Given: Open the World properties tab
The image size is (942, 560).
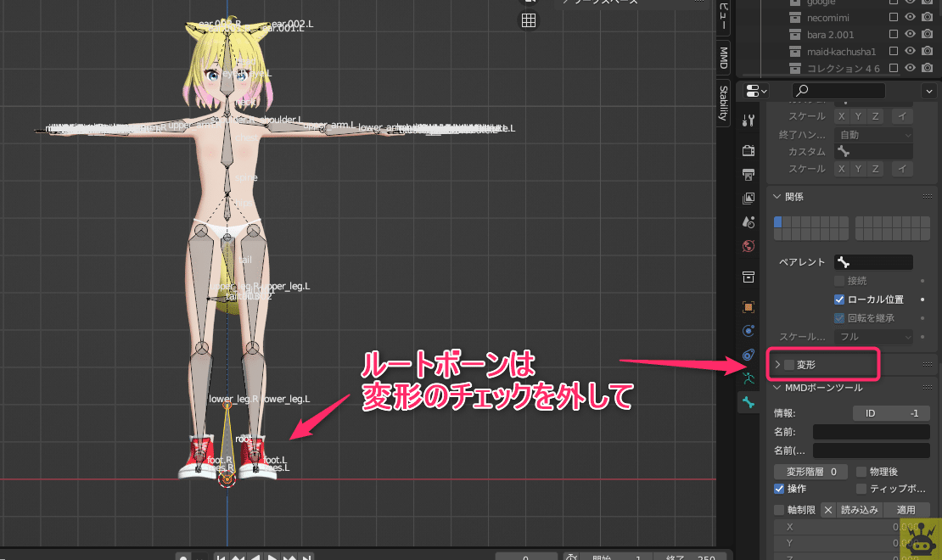Looking at the screenshot, I should (749, 246).
